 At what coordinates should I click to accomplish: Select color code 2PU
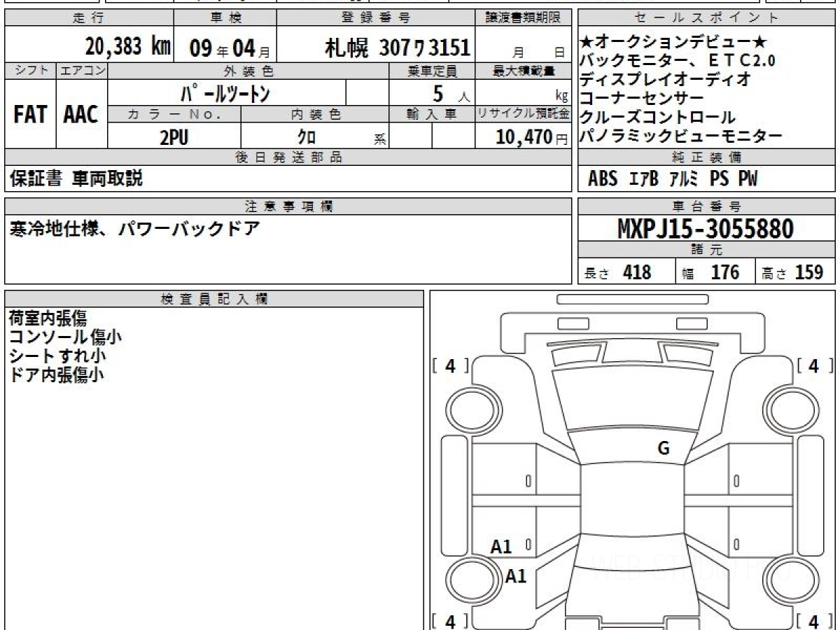[x=174, y=137]
